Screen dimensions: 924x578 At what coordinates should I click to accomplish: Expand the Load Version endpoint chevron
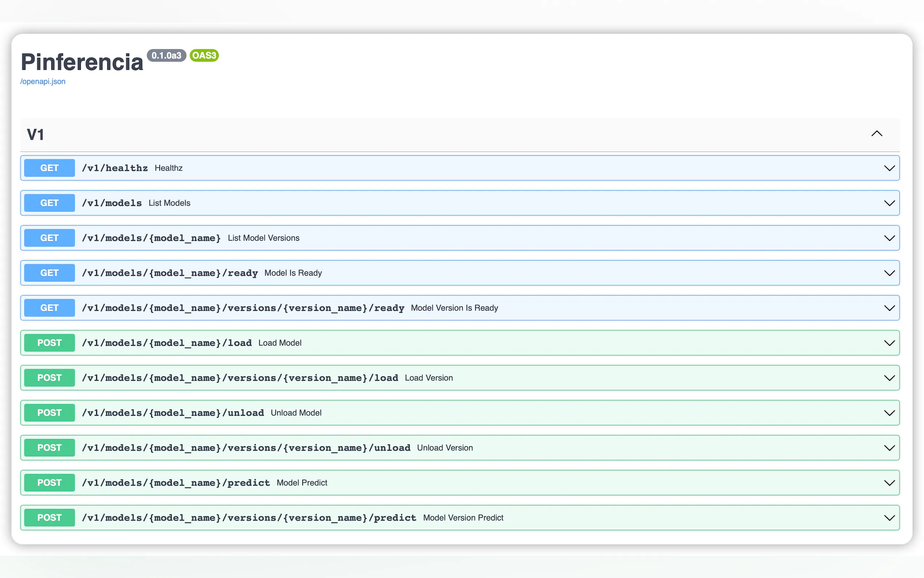coord(889,378)
